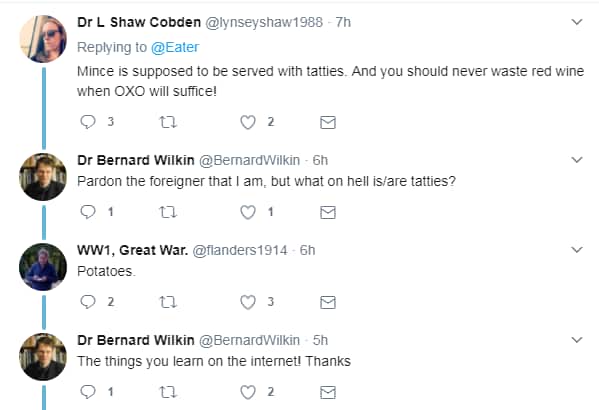Share the 'Potatoes.' tweet by direct message
Image resolution: width=599 pixels, height=410 pixels.
coord(328,302)
